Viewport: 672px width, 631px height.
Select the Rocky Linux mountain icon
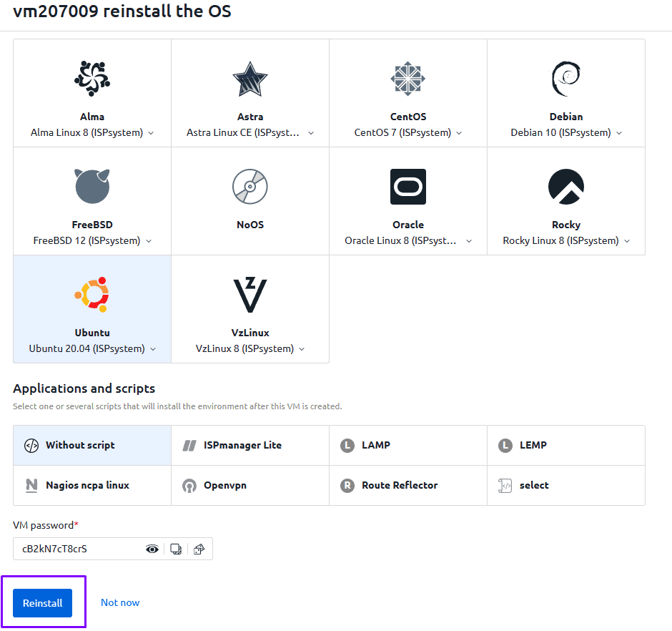566,187
